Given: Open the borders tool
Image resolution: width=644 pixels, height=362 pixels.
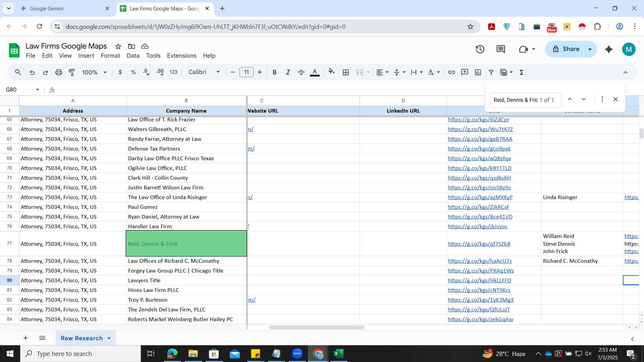Looking at the screenshot, I should coord(346,72).
